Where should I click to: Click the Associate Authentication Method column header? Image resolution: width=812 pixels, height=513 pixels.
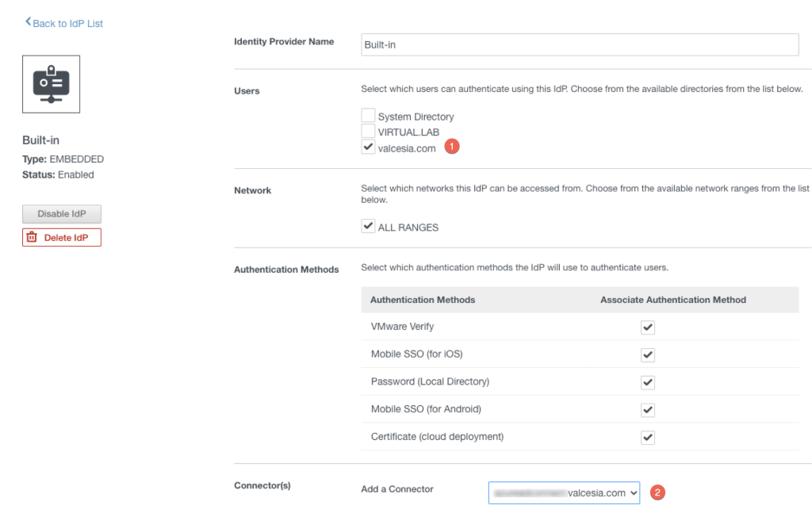672,300
